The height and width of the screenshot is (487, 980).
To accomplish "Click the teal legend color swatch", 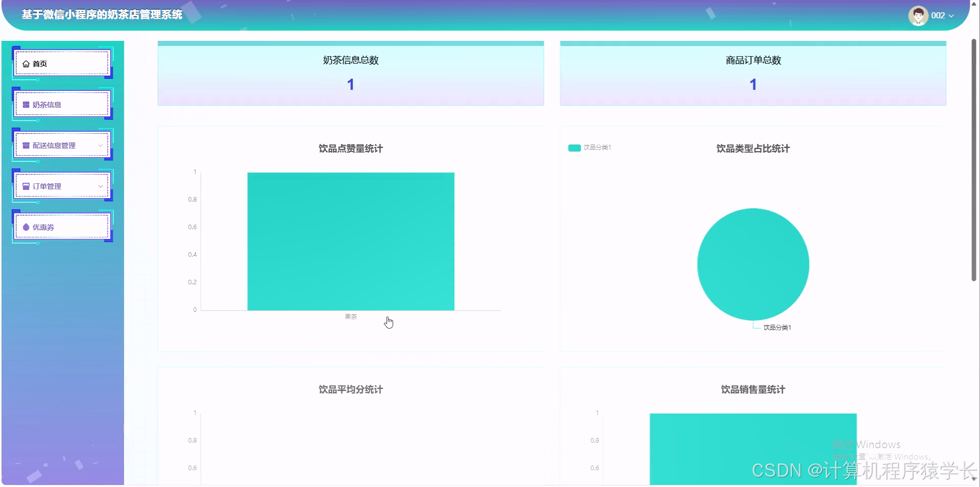I will 574,148.
